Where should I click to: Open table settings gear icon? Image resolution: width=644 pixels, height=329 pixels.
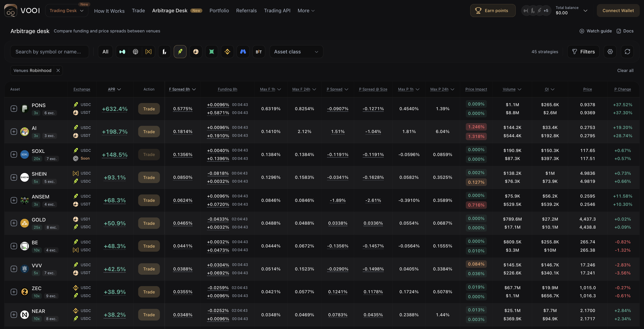pos(610,52)
